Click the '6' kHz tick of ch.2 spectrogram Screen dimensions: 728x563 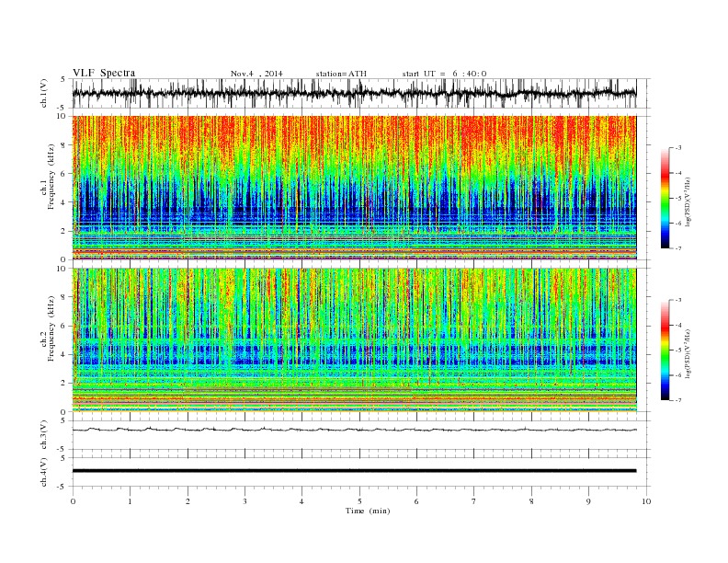coord(64,326)
